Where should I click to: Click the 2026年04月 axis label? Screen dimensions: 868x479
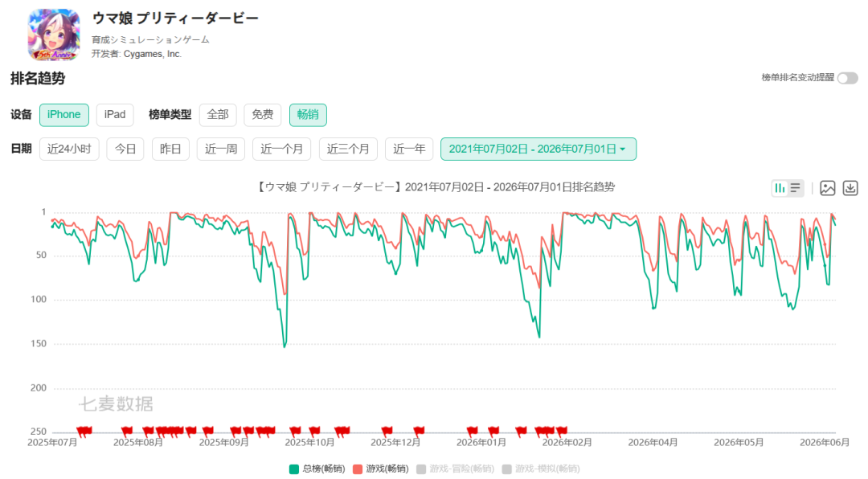[653, 443]
